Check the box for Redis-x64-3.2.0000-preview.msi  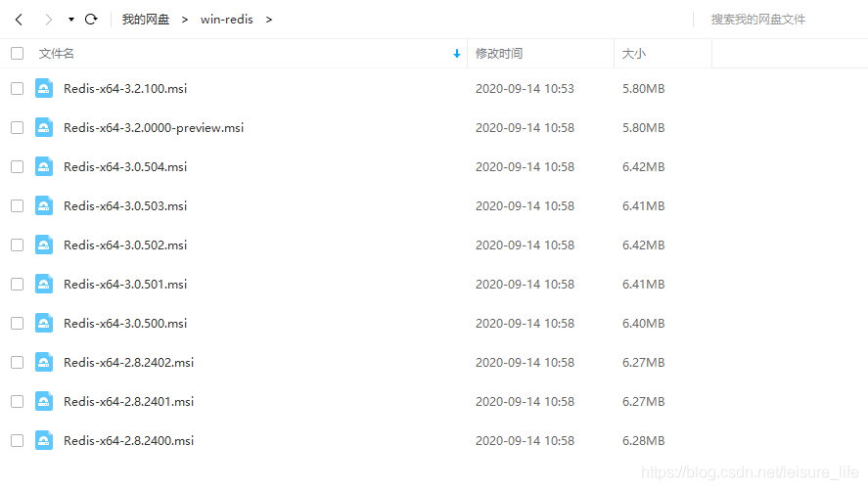[18, 128]
